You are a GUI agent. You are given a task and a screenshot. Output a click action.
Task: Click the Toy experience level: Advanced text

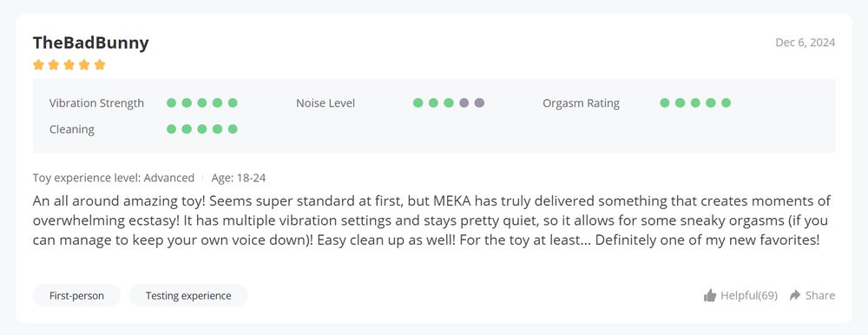(x=114, y=178)
